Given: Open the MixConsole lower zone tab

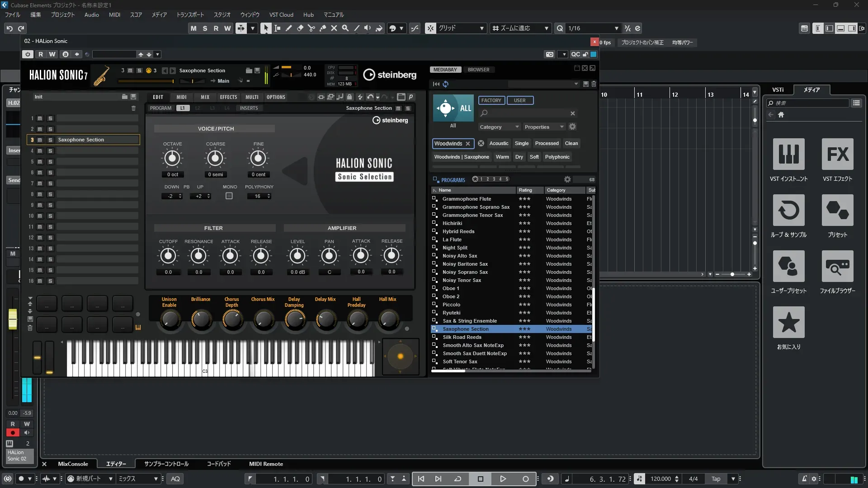Looking at the screenshot, I should tap(73, 464).
